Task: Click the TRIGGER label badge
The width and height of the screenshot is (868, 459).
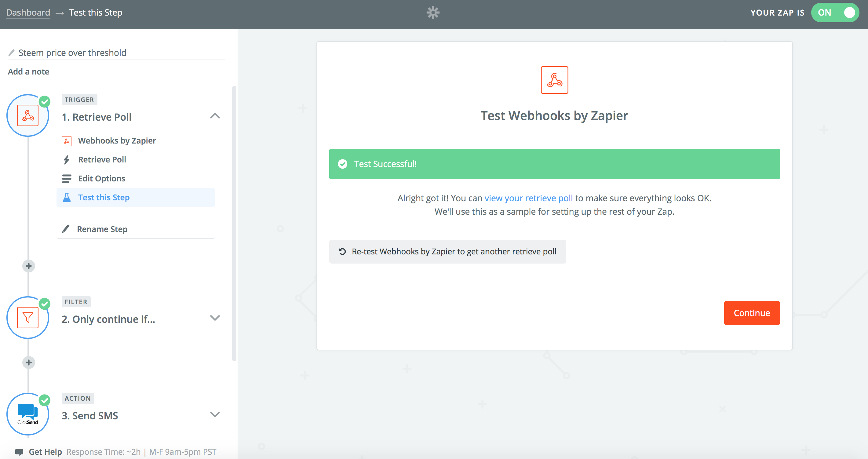Action: point(79,100)
